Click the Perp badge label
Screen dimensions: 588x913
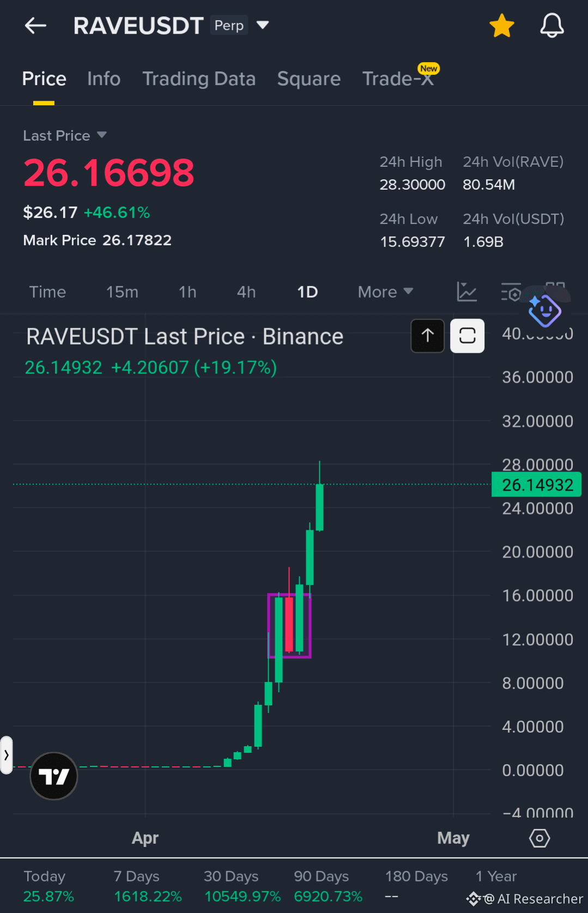click(229, 25)
